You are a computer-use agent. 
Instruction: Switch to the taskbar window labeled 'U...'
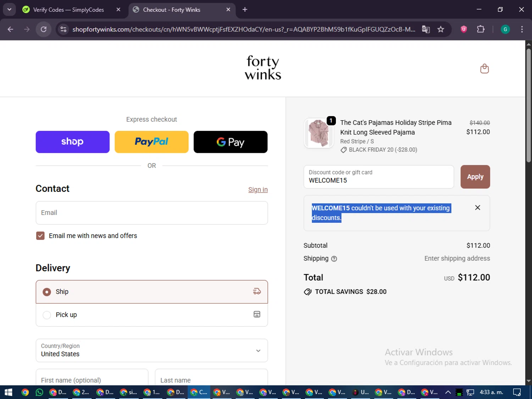coord(360,392)
